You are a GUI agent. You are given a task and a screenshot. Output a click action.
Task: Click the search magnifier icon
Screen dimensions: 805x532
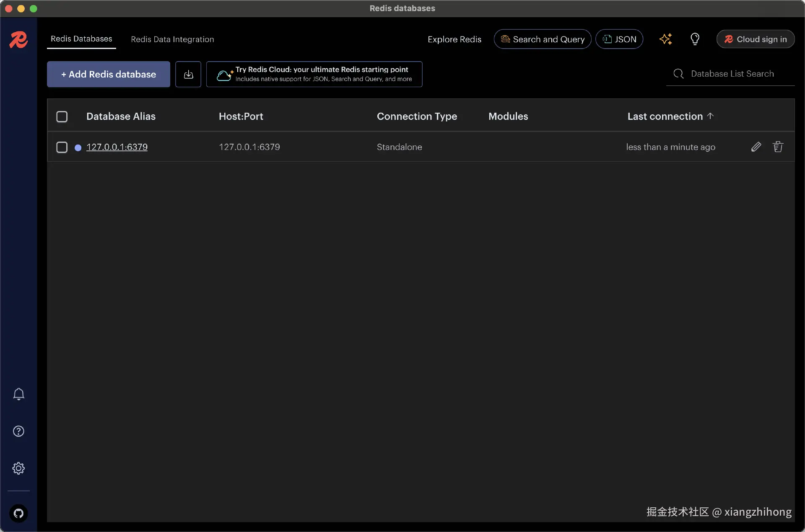pos(678,74)
